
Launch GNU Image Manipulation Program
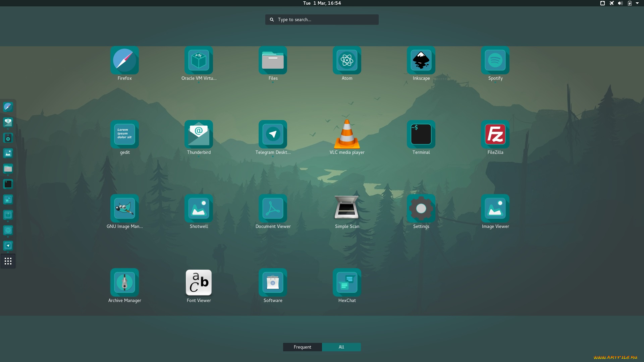(x=124, y=209)
